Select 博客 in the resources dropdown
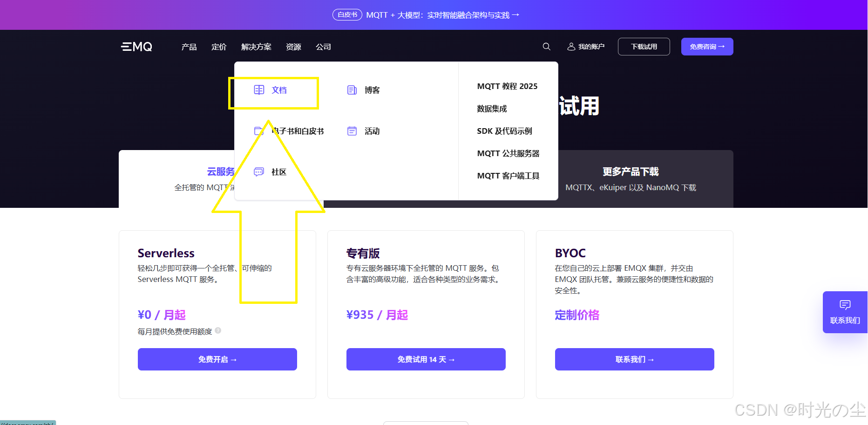The image size is (868, 425). point(372,90)
